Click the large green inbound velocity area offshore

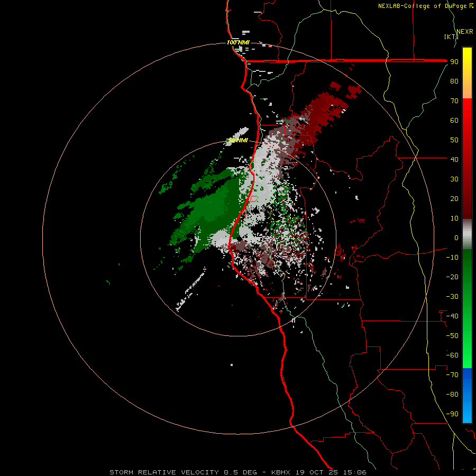213,209
